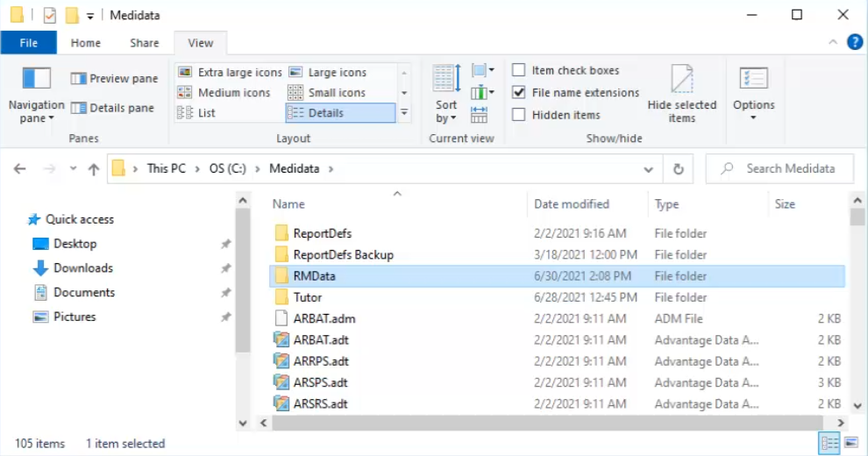Click the Refresh button beside address bar
868x456 pixels.
click(x=678, y=169)
